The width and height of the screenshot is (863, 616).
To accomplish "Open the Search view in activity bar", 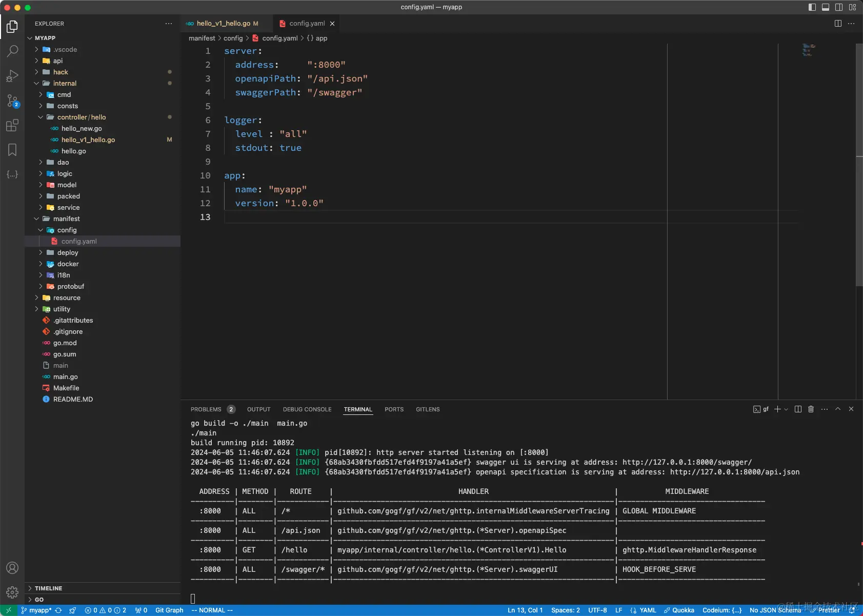I will point(12,51).
